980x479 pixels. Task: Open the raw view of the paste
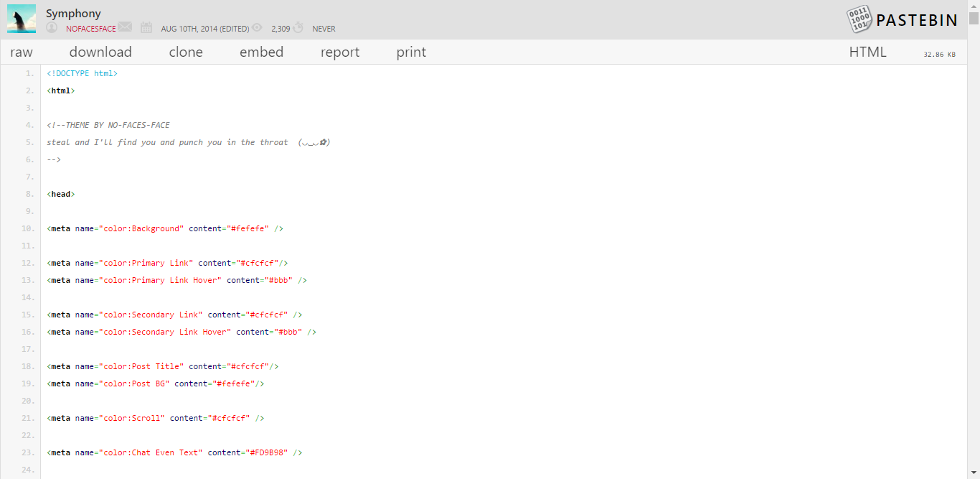[x=22, y=52]
